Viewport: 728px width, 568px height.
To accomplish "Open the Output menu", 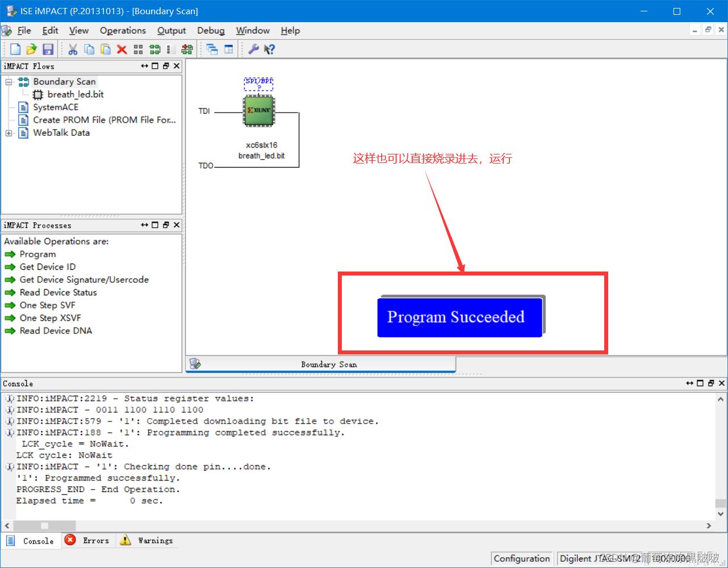I will 171,31.
